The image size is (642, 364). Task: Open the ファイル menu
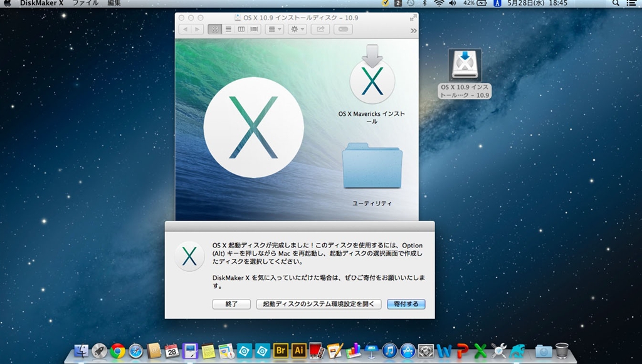tap(85, 3)
